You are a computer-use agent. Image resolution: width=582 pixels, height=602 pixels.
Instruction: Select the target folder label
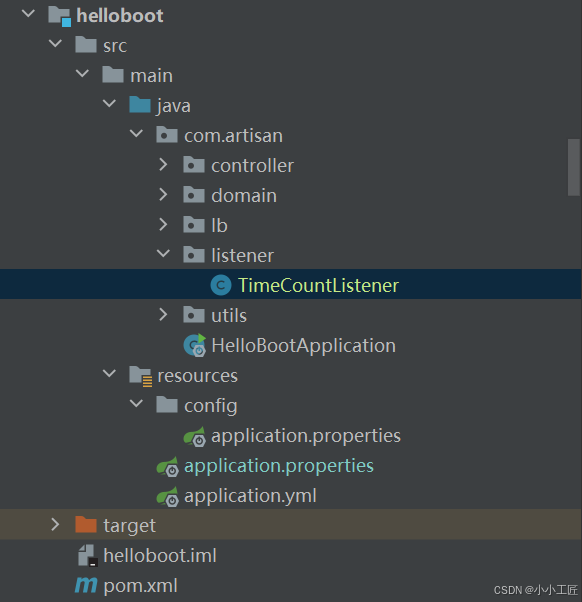click(x=129, y=526)
